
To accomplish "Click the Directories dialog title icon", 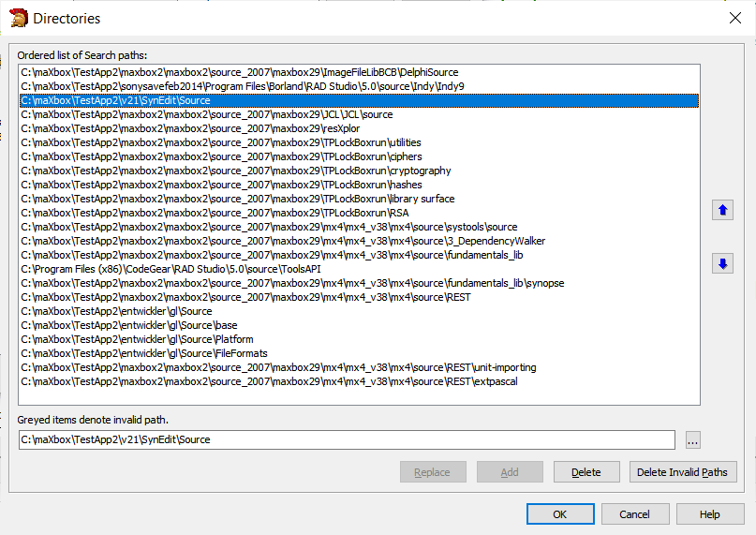I will point(19,18).
